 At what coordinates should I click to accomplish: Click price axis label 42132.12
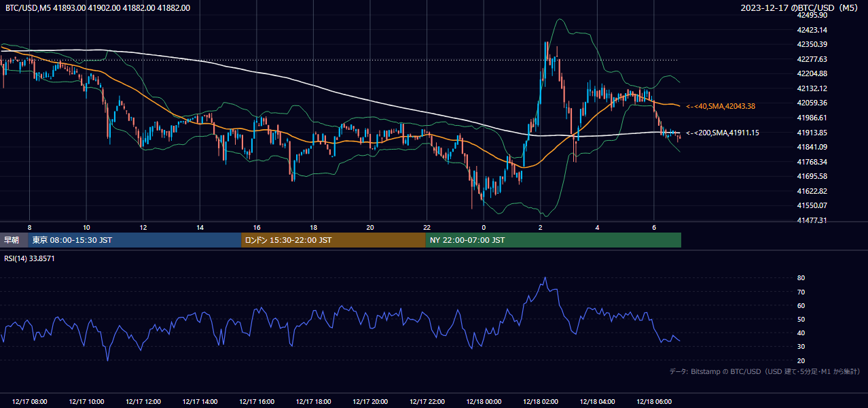click(x=812, y=88)
